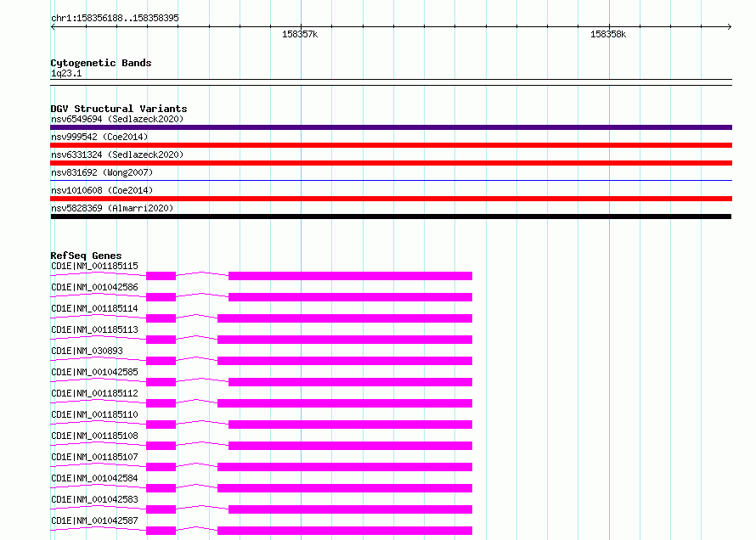Click the red nsv6331324 variant bar

[391, 163]
